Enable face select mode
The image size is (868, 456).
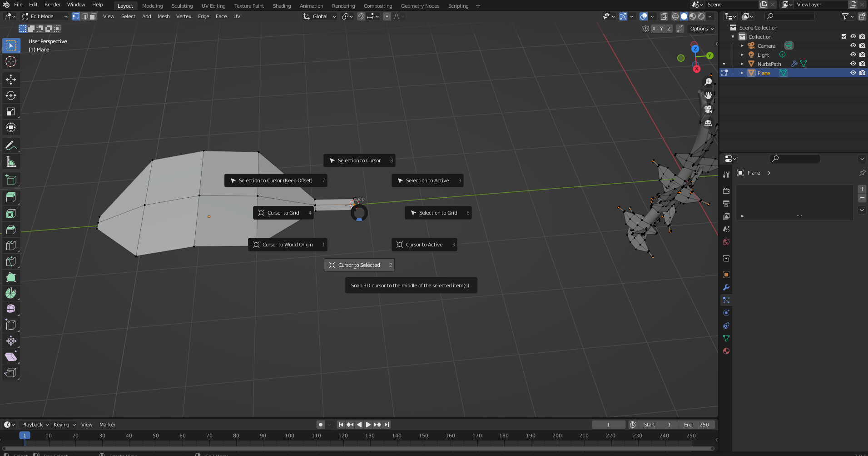tap(93, 16)
